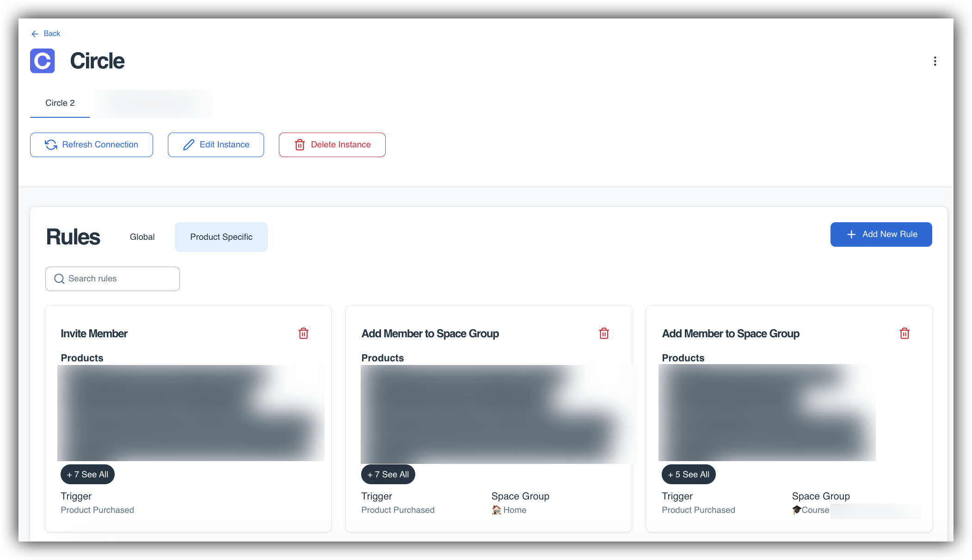This screenshot has height=560, width=972.
Task: Select the Product Specific tab
Action: [221, 237]
